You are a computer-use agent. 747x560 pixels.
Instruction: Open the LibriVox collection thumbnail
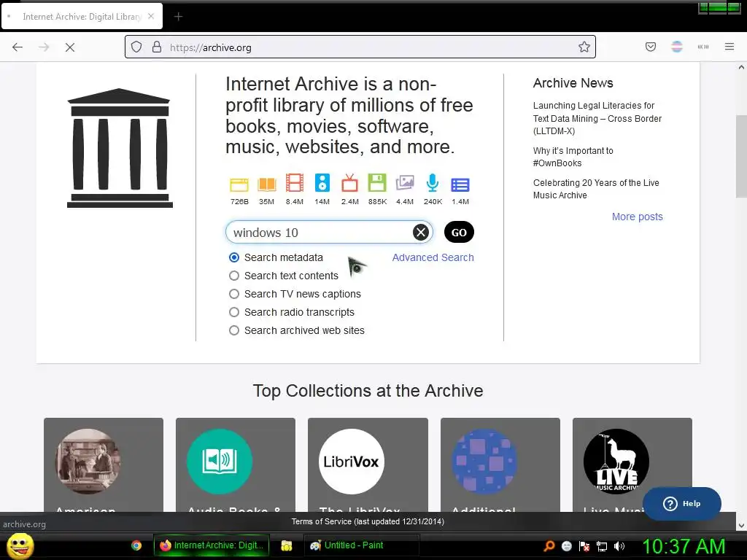(x=352, y=461)
